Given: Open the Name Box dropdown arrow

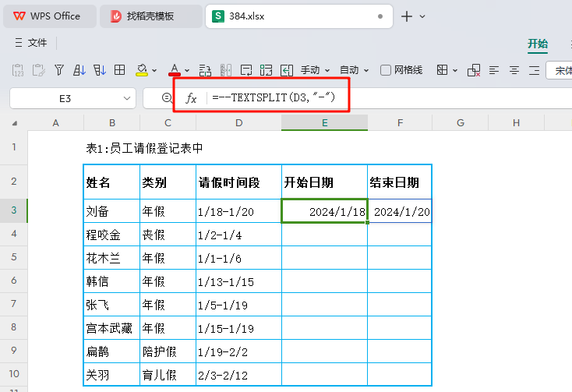Looking at the screenshot, I should pos(126,98).
